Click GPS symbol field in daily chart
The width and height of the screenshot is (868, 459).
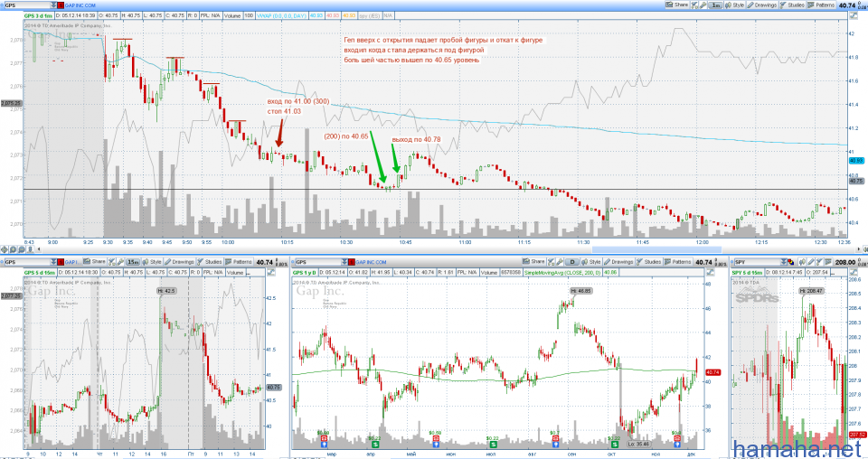click(x=318, y=262)
